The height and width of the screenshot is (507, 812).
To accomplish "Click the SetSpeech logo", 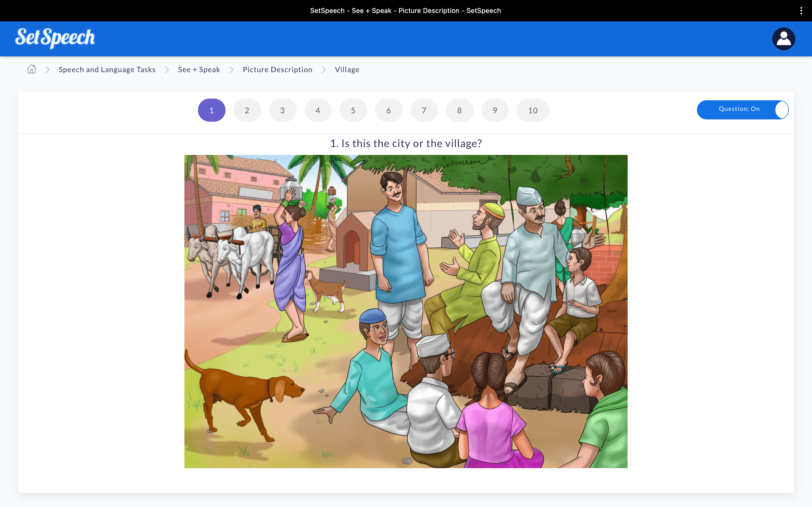I will coord(55,38).
